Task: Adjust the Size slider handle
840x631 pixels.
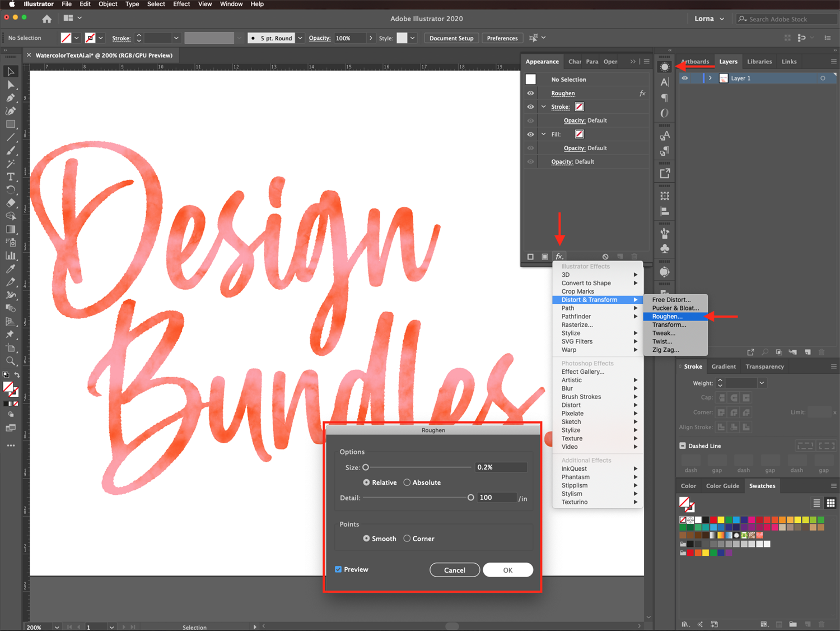Action: click(x=366, y=467)
